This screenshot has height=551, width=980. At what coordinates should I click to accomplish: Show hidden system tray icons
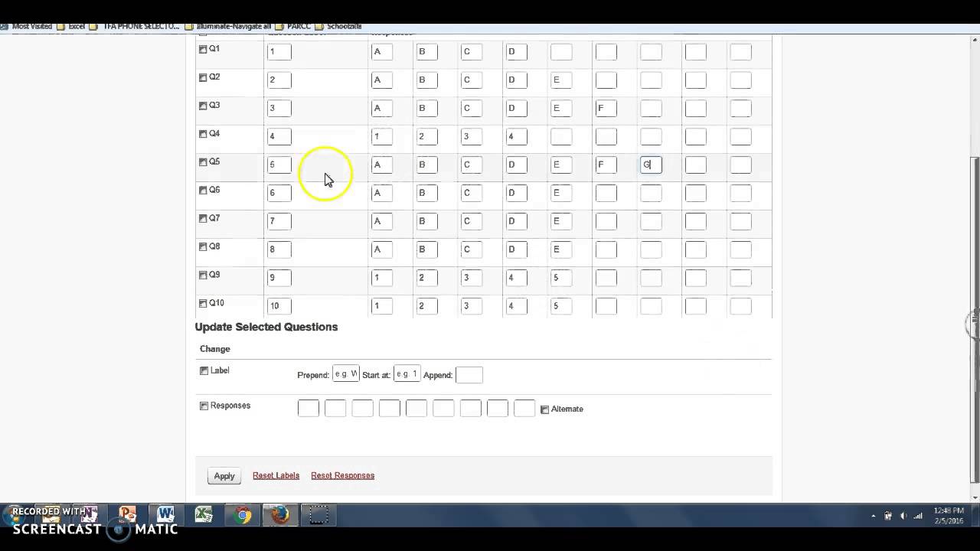(x=874, y=516)
